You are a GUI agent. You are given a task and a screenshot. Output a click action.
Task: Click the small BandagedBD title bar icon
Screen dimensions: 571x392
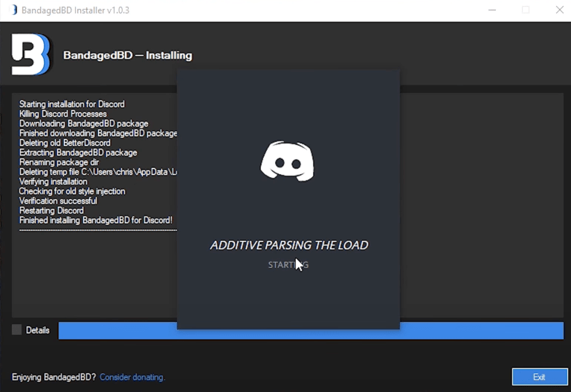(x=14, y=10)
